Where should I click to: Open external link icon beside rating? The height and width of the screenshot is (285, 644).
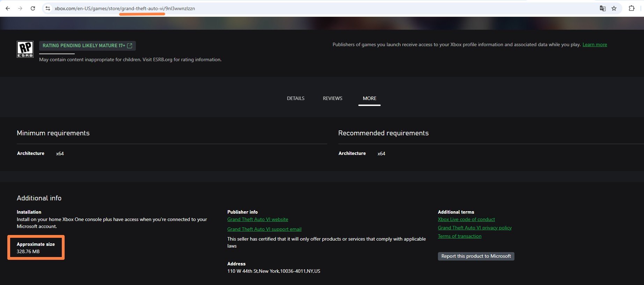click(130, 46)
